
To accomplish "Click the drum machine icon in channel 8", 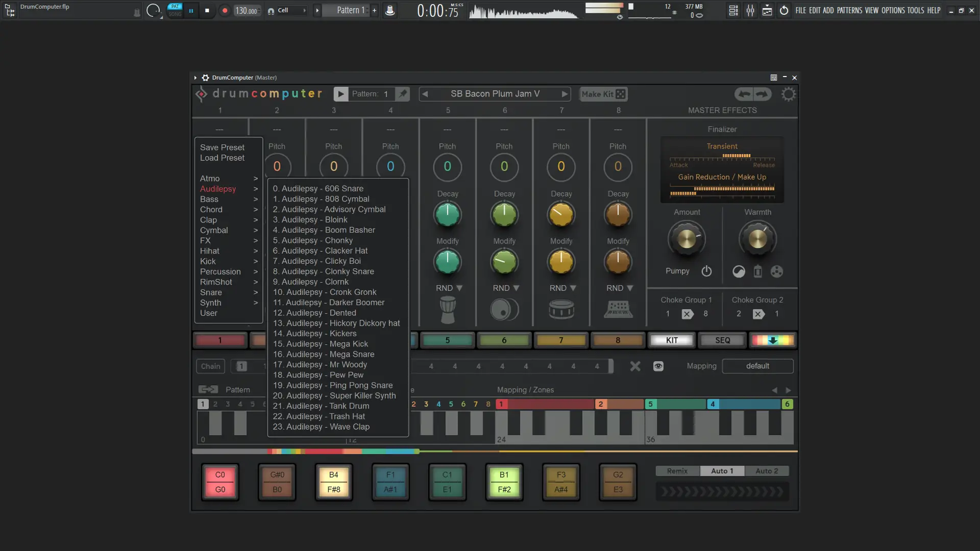I will (x=618, y=309).
